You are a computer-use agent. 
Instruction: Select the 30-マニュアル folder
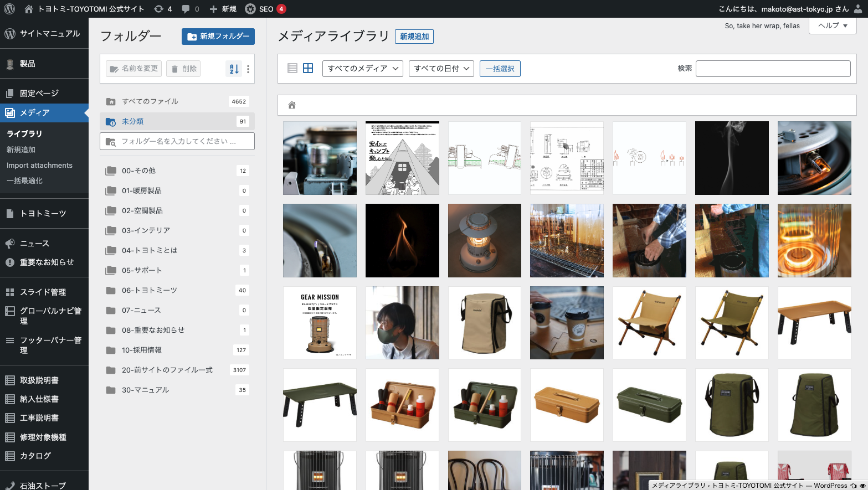(177, 390)
